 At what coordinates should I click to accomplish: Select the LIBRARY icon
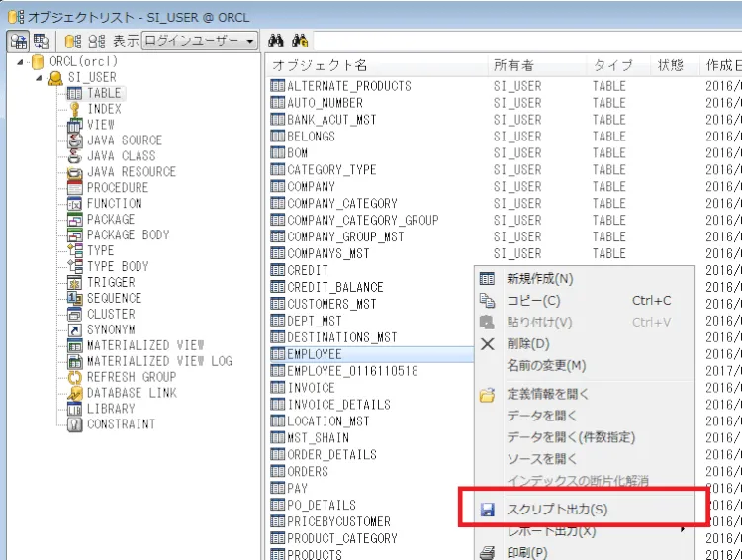click(x=74, y=409)
